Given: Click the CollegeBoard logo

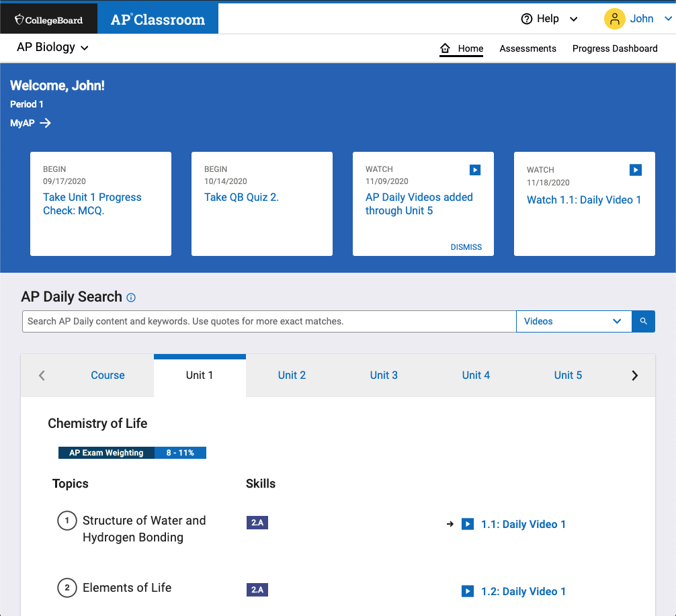Looking at the screenshot, I should click(x=48, y=20).
